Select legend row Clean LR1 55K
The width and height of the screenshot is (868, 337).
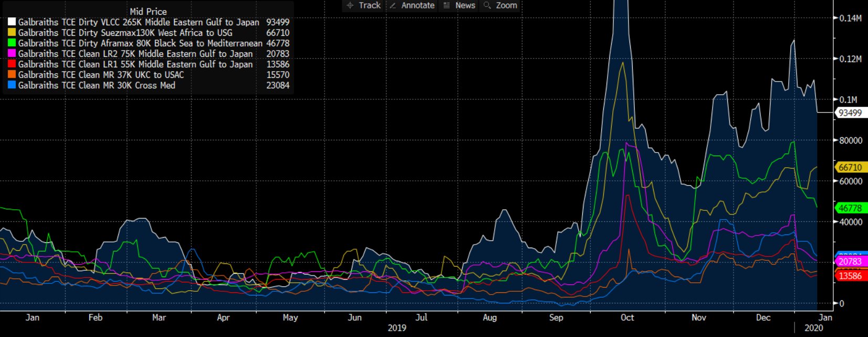(149, 64)
